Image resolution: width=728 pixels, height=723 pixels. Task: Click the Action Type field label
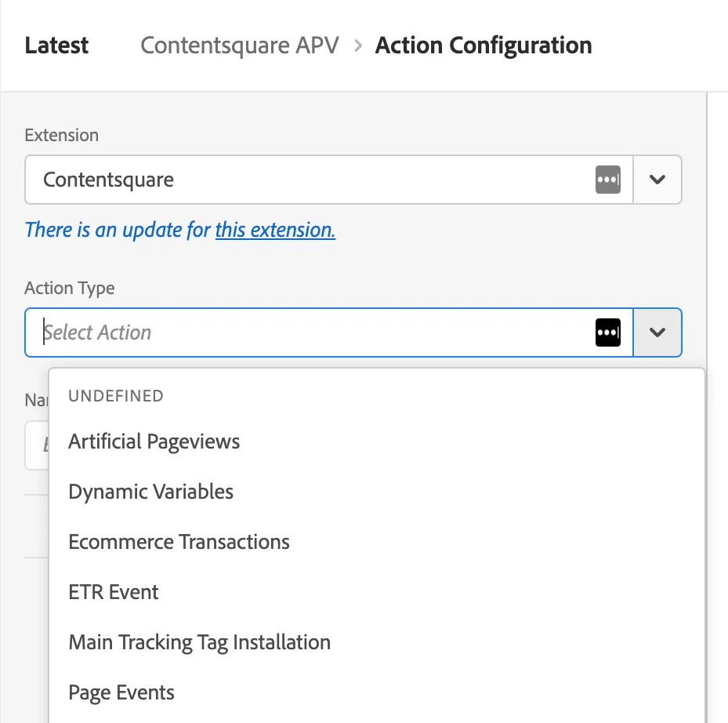click(x=70, y=289)
